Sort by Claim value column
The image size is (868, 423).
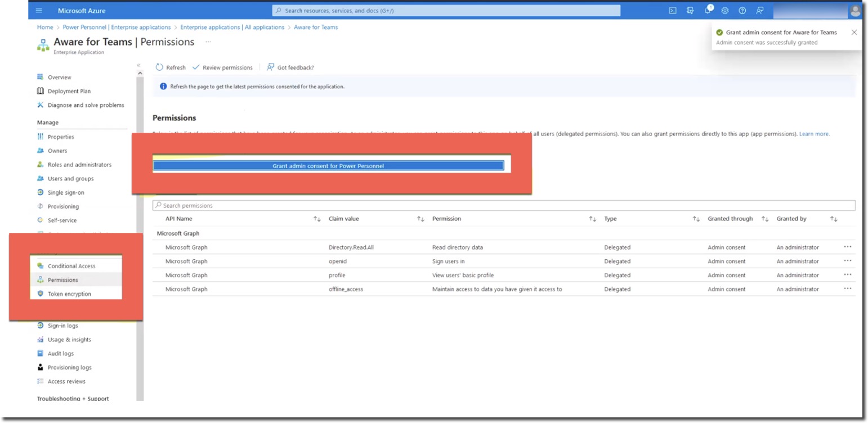tap(420, 219)
